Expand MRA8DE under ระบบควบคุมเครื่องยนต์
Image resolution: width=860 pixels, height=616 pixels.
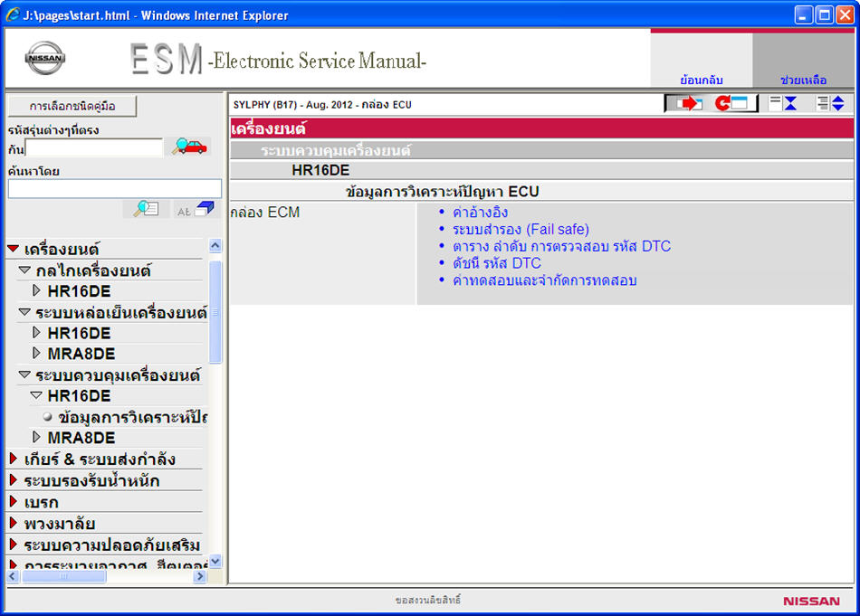pyautogui.click(x=37, y=437)
